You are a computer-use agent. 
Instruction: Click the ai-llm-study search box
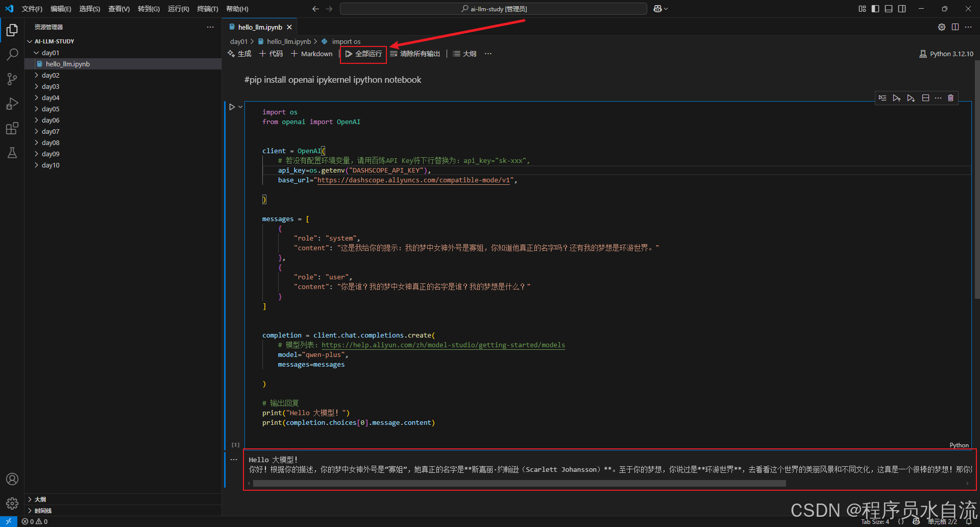point(494,9)
